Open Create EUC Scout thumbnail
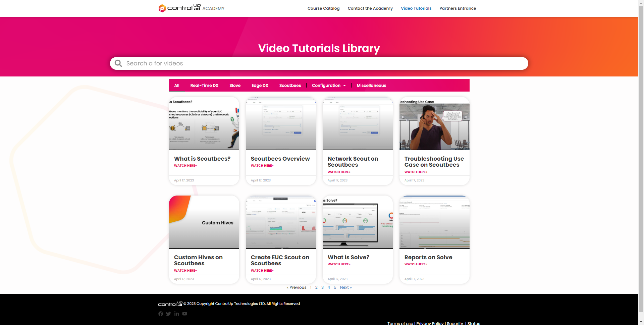Image resolution: width=644 pixels, height=325 pixels. pos(281,222)
